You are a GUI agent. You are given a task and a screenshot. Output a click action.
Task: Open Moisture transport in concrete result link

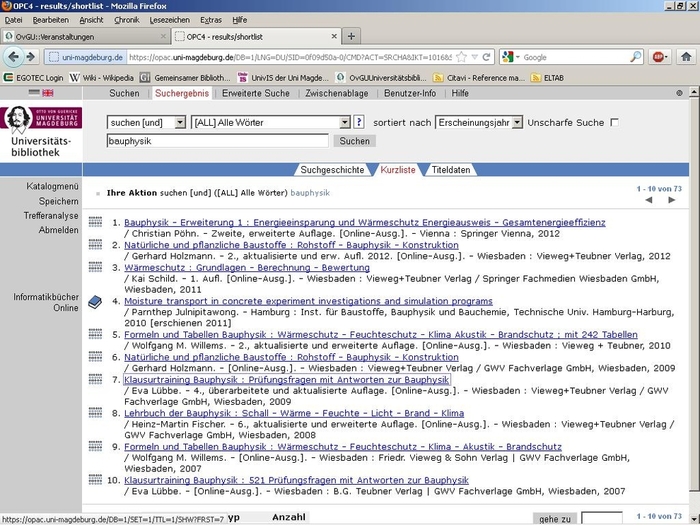[308, 301]
